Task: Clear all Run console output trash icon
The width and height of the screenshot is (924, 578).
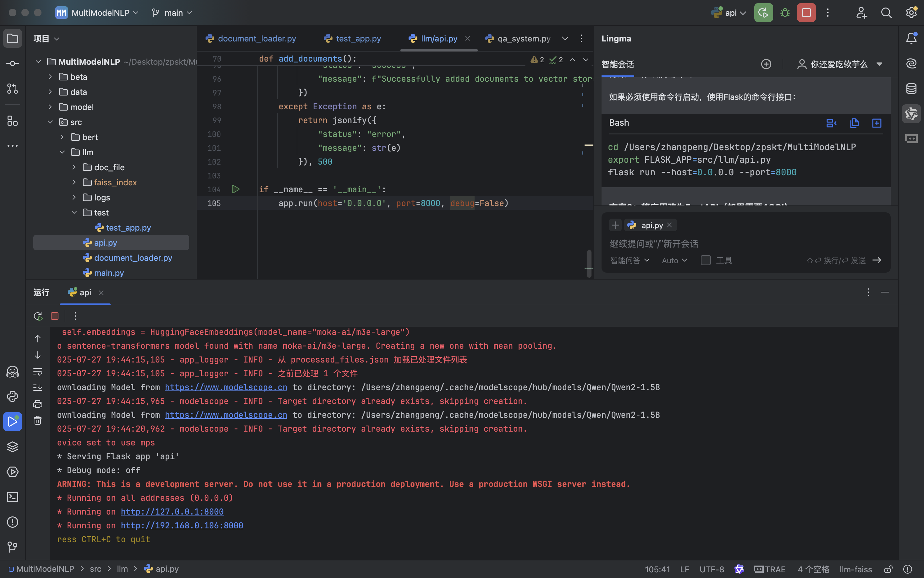Action: pos(37,421)
